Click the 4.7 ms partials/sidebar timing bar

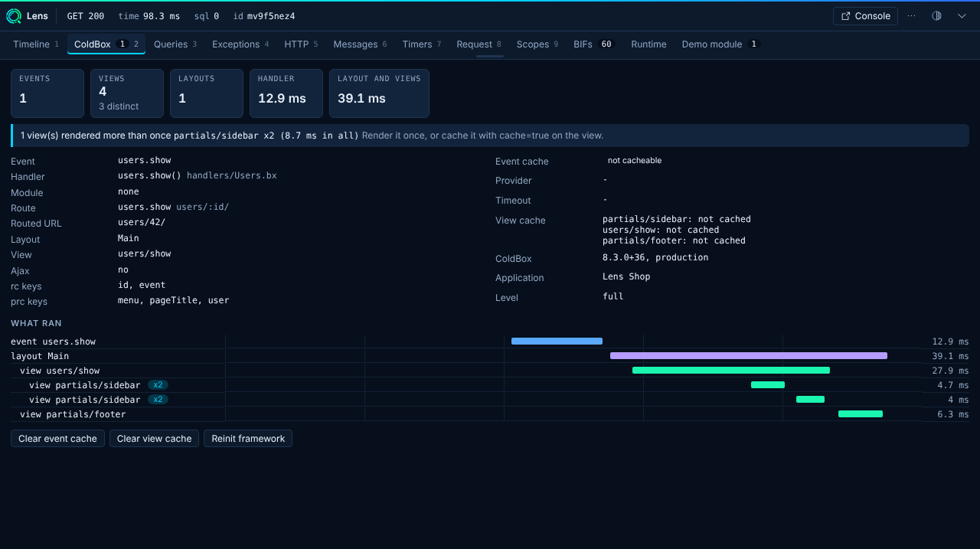tap(768, 385)
